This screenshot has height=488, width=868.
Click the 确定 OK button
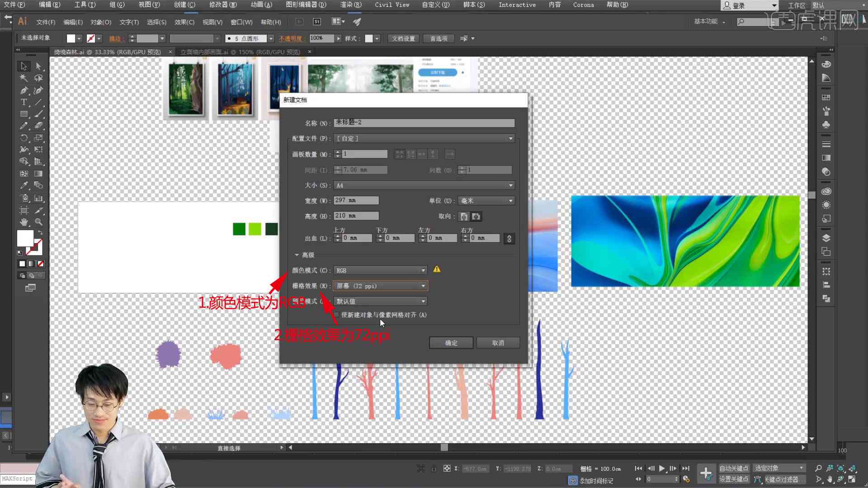(x=451, y=343)
